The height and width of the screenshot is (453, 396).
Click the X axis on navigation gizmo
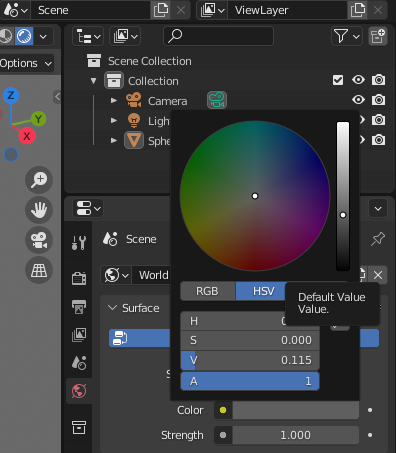coord(27,136)
